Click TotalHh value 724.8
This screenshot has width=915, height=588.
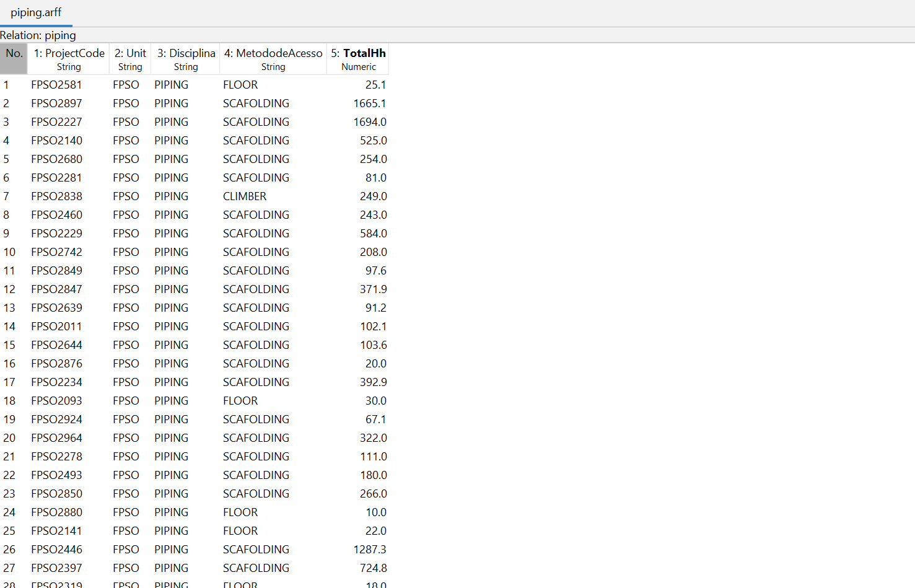point(373,568)
